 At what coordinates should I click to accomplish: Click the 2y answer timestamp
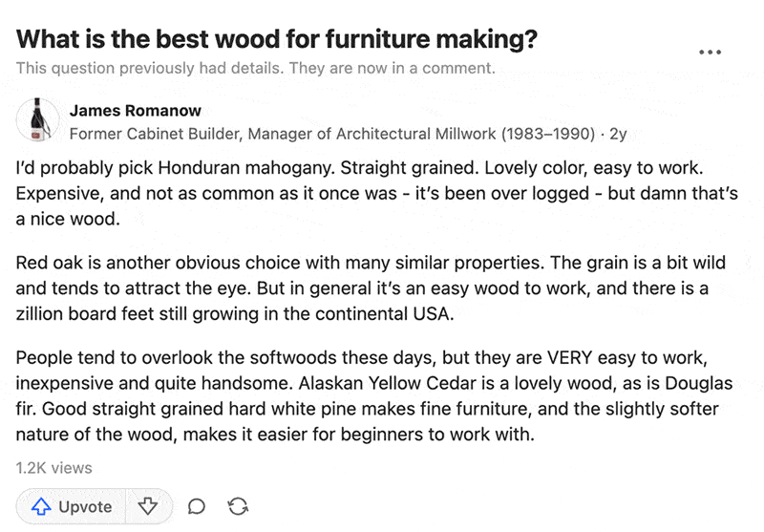click(x=618, y=133)
